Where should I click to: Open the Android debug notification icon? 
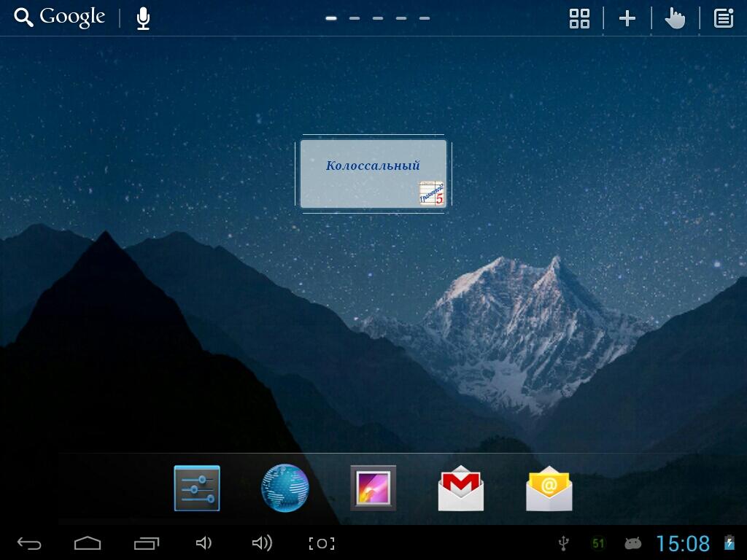(632, 543)
